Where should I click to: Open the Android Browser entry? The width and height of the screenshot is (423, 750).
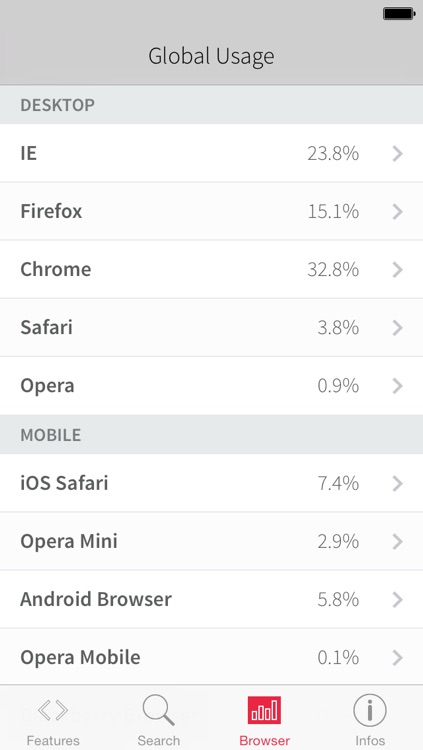pyautogui.click(x=212, y=599)
